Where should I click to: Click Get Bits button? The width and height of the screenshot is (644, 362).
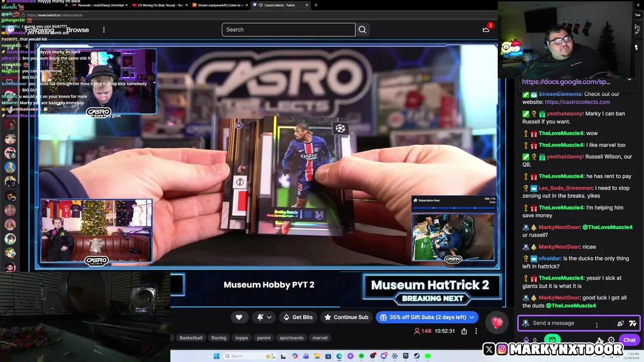tap(298, 317)
